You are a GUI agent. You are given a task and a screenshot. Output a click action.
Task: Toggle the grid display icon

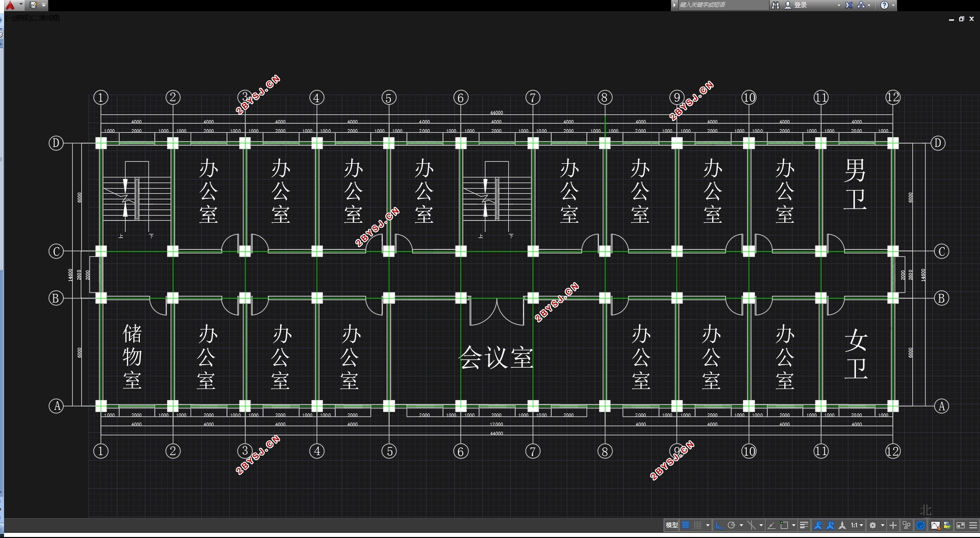[686, 525]
